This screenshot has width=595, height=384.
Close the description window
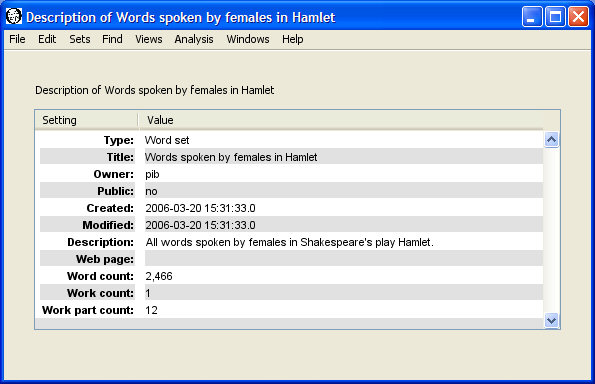pos(578,17)
